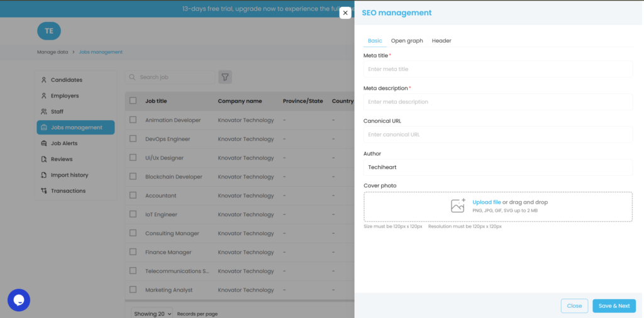Click the Employers sidebar icon

tap(44, 96)
